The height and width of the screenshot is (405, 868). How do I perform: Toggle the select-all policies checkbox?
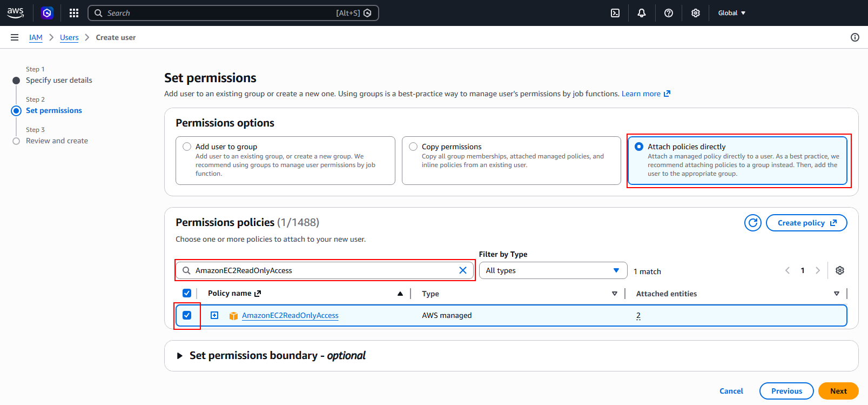pos(187,293)
